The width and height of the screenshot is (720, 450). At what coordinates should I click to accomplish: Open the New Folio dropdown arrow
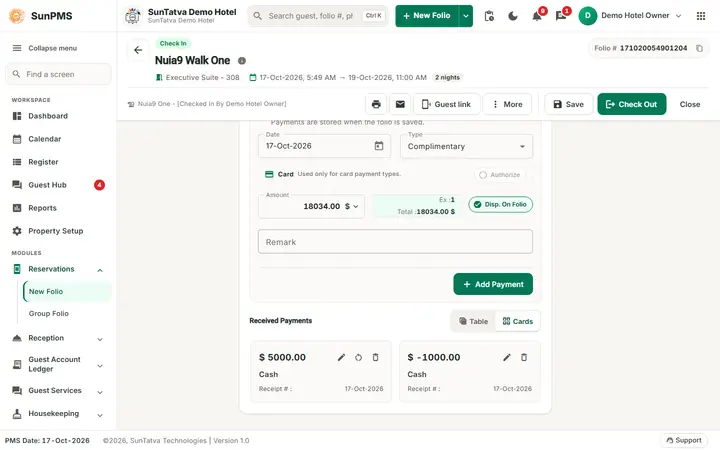pos(466,16)
